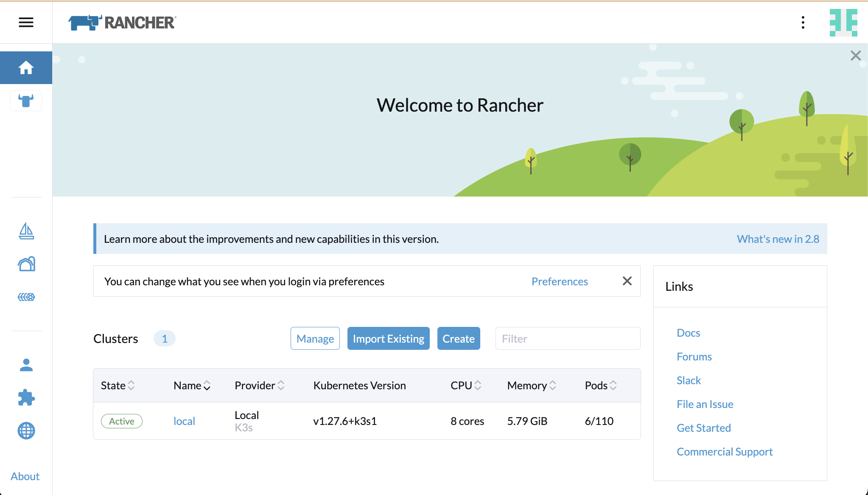Image resolution: width=868 pixels, height=495 pixels.
Task: Click the Rancher logo
Action: tap(122, 22)
